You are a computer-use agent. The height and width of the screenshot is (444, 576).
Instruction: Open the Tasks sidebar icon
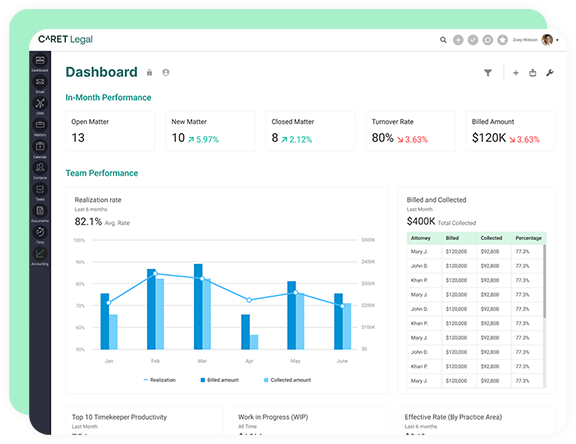40,190
